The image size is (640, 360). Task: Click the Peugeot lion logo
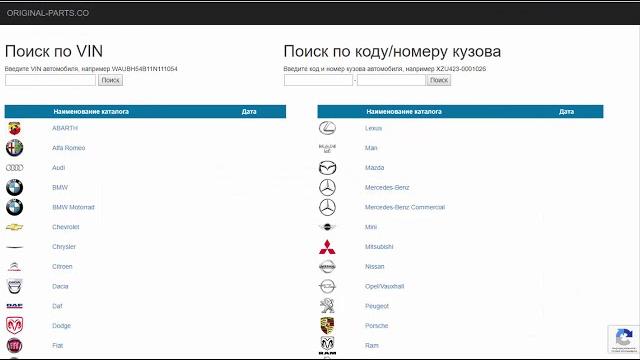tap(327, 306)
